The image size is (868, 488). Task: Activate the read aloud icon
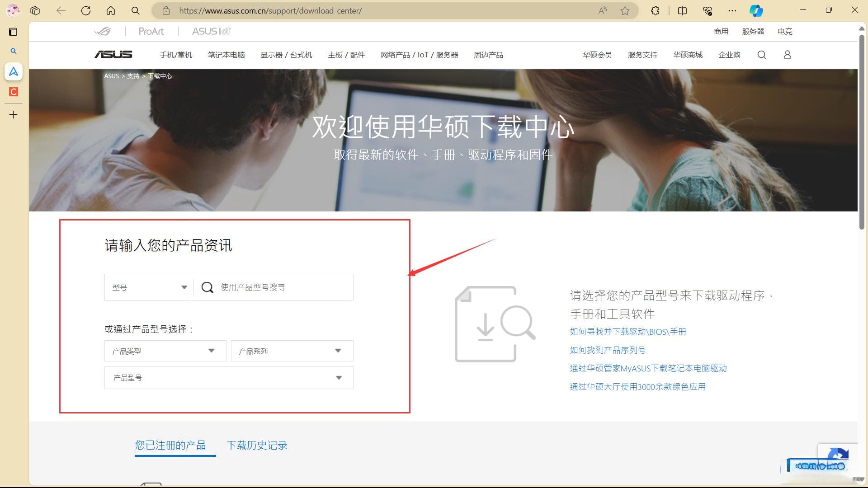(x=603, y=10)
